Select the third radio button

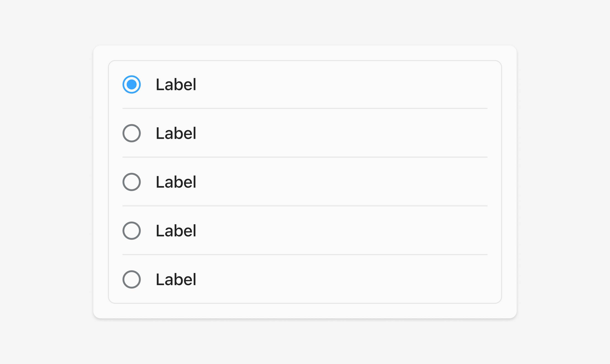pyautogui.click(x=132, y=182)
